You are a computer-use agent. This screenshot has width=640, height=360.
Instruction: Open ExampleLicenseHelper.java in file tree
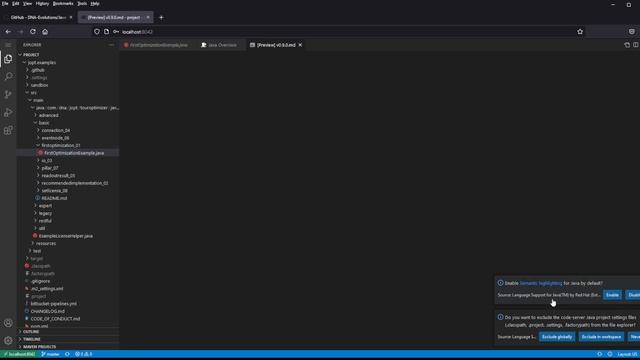tap(68, 236)
